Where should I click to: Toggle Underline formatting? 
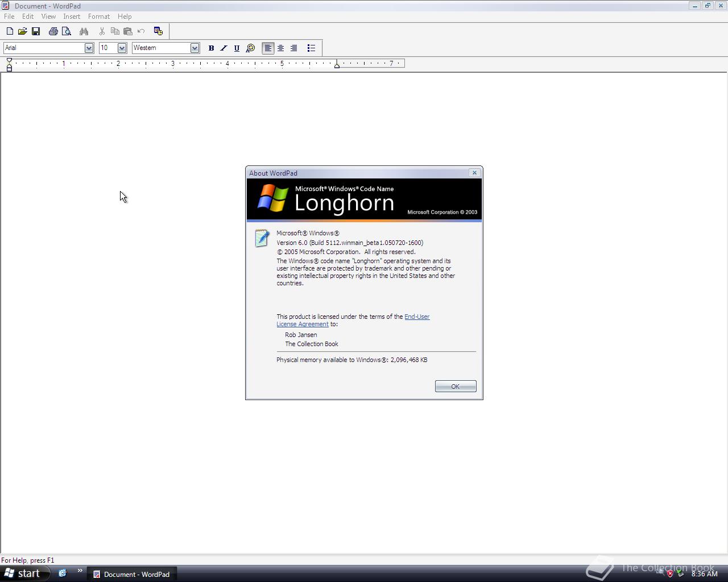[x=237, y=48]
